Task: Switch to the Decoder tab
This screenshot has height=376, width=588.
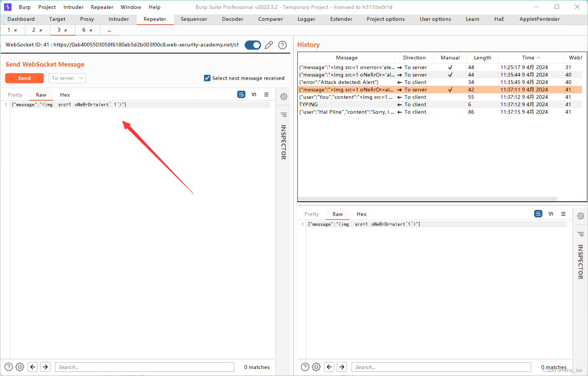Action: point(233,19)
